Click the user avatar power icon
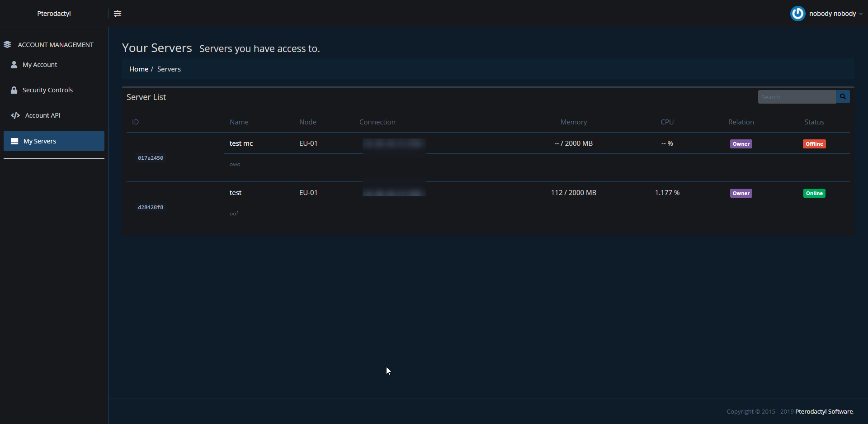 pos(797,14)
